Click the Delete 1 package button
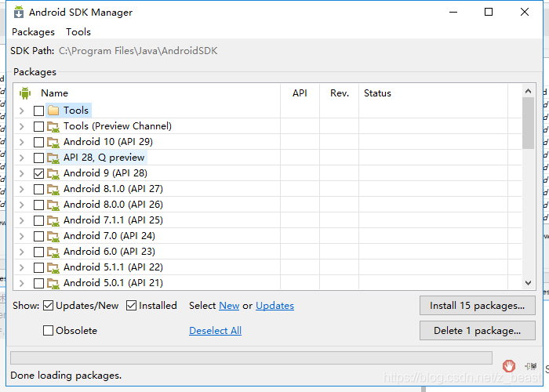Viewport: 549px width, 392px height. pyautogui.click(x=477, y=330)
